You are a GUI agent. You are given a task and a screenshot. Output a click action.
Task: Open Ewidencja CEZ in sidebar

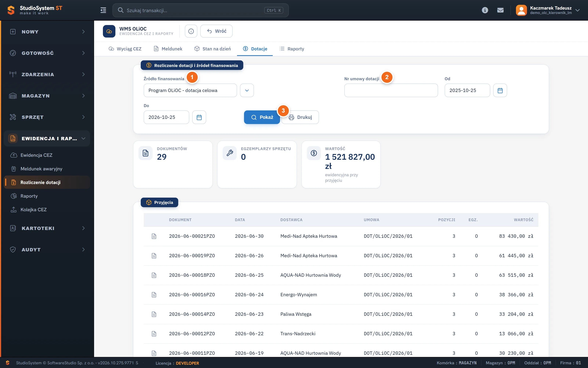(47, 155)
